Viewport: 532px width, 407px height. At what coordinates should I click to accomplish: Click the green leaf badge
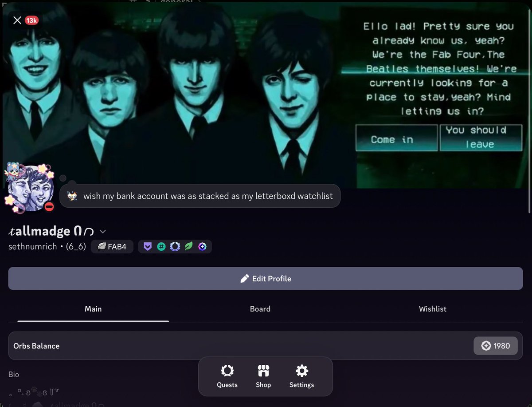point(189,247)
